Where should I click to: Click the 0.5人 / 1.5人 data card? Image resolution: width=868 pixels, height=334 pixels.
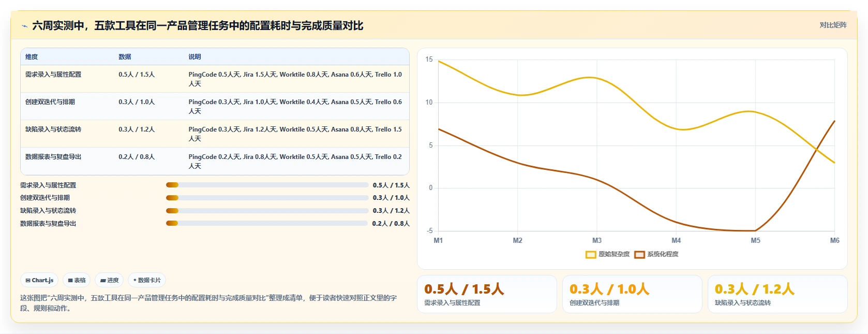487,294
